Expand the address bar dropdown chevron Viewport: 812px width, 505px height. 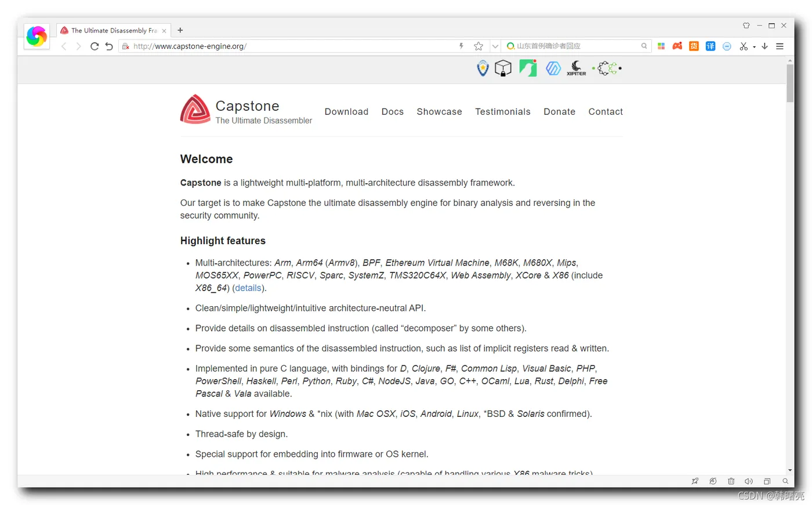(495, 46)
